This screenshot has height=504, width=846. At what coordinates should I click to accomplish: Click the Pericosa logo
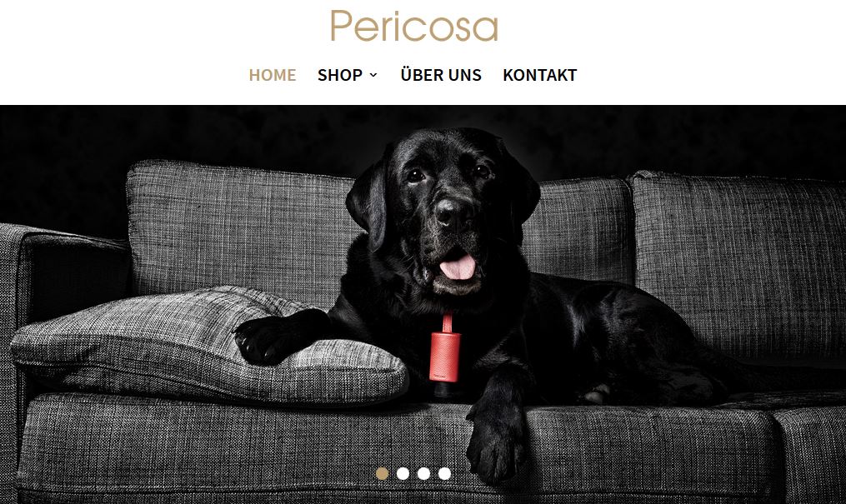tap(413, 26)
